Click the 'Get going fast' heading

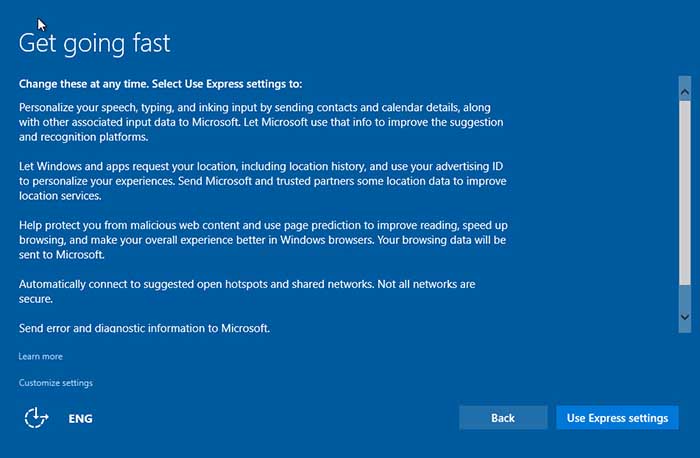coord(95,43)
